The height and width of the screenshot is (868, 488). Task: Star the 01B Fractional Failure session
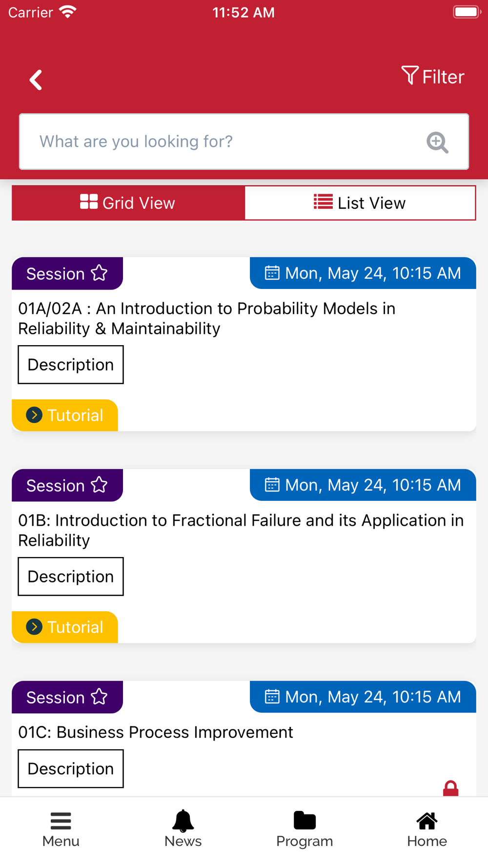coord(100,485)
